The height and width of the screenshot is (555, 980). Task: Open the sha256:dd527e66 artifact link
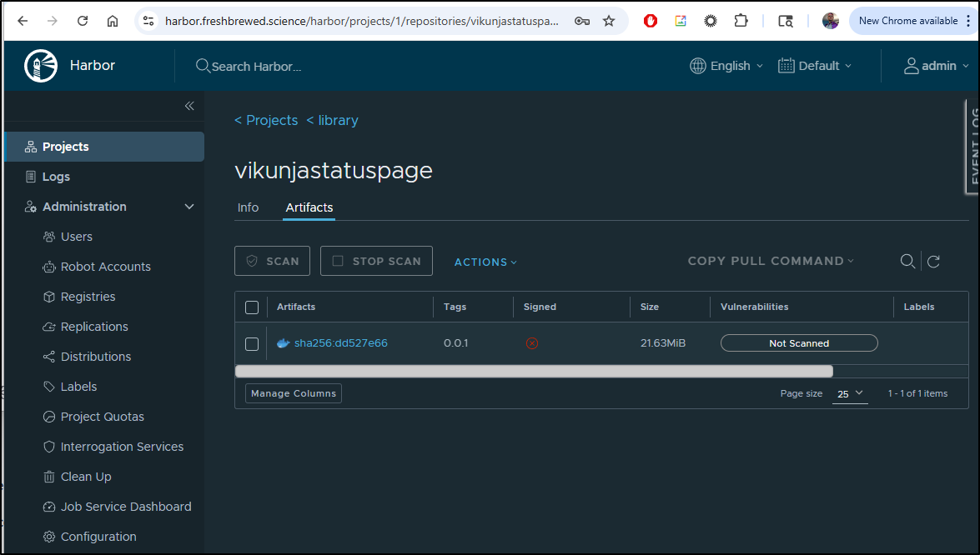(x=340, y=343)
